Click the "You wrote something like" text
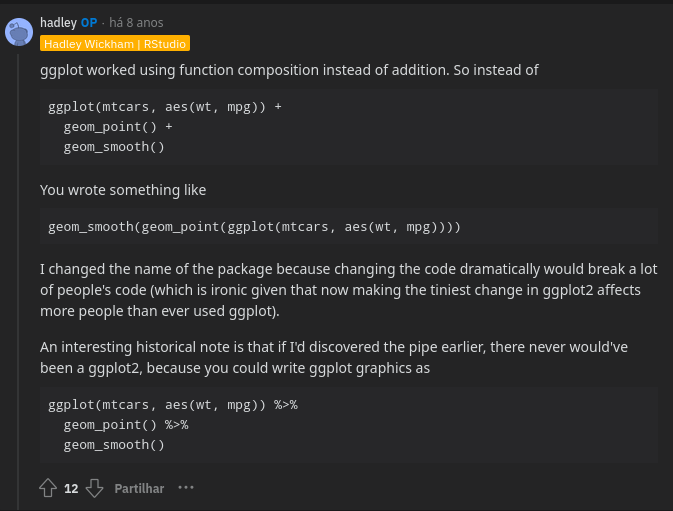The width and height of the screenshot is (673, 511). click(x=123, y=190)
